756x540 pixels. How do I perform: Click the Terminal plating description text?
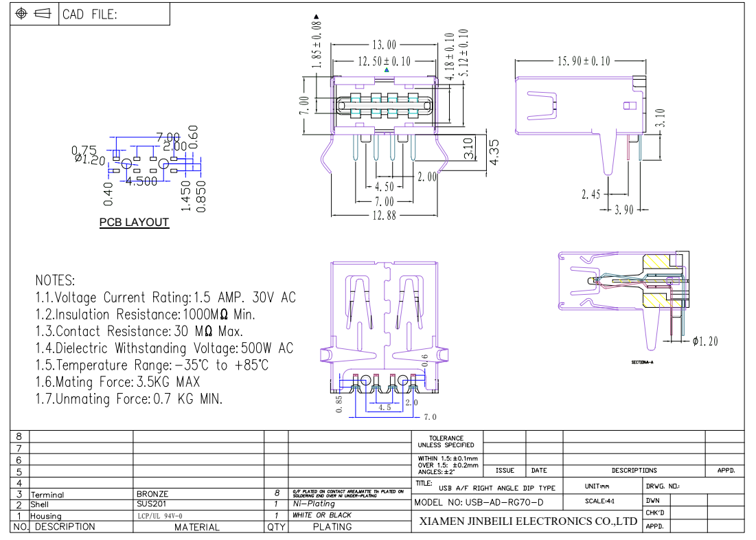349,494
